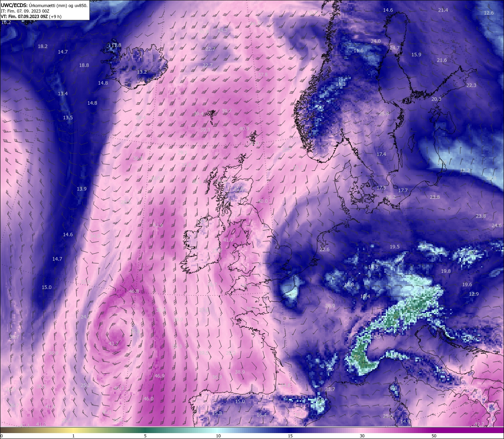
Task: Click the map value '22.6'
Action: coord(324,250)
